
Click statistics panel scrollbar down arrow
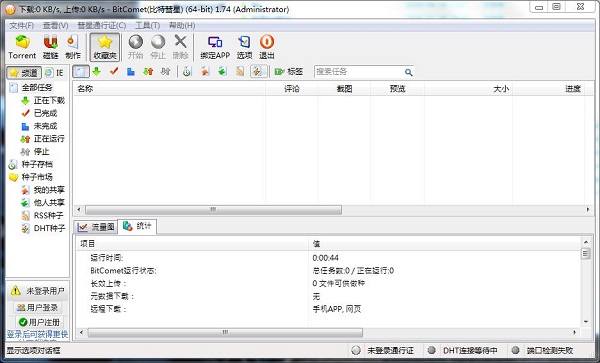click(586, 322)
